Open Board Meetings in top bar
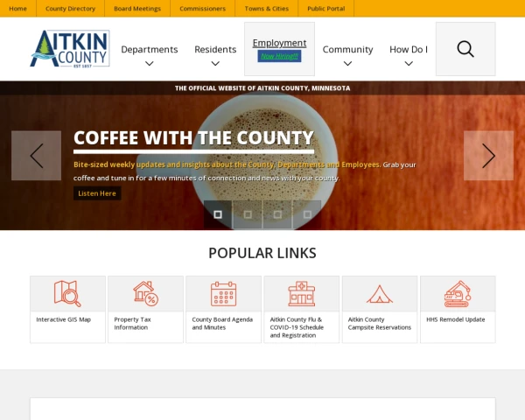 point(137,9)
